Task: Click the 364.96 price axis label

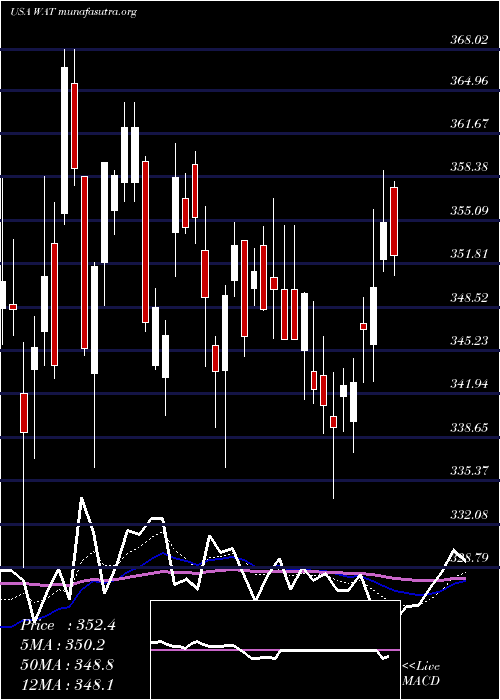Action: 469,81
